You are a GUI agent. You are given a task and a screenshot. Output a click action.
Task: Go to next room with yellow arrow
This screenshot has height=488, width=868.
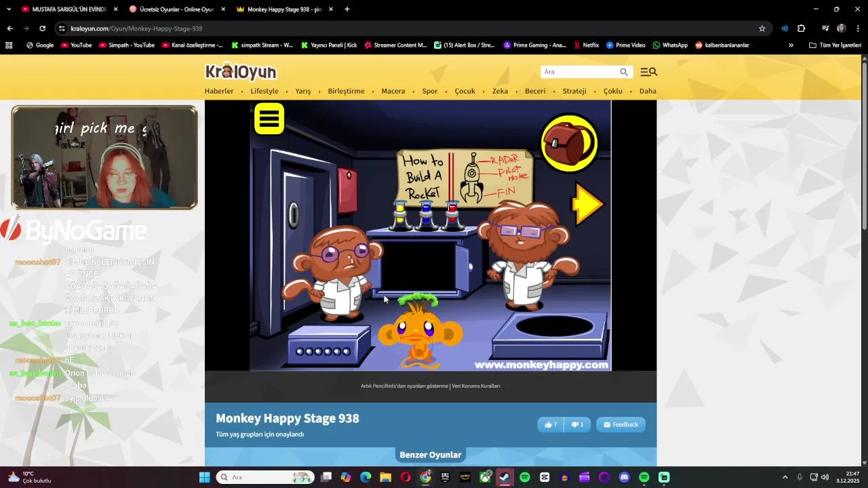(587, 203)
